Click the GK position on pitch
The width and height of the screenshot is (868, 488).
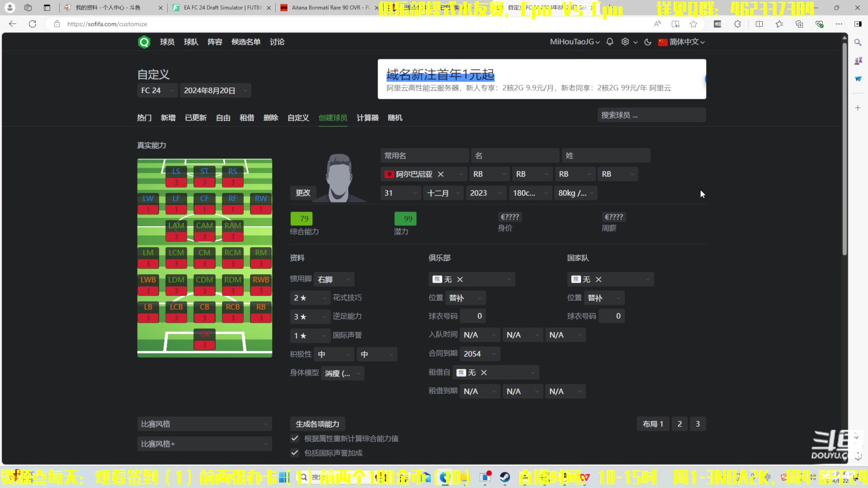point(204,339)
